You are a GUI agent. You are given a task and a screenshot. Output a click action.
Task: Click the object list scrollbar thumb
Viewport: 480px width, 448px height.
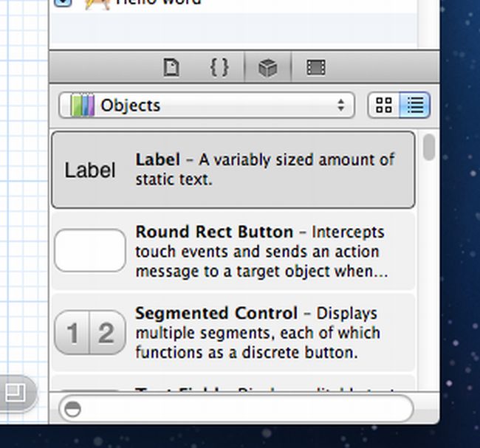[429, 147]
